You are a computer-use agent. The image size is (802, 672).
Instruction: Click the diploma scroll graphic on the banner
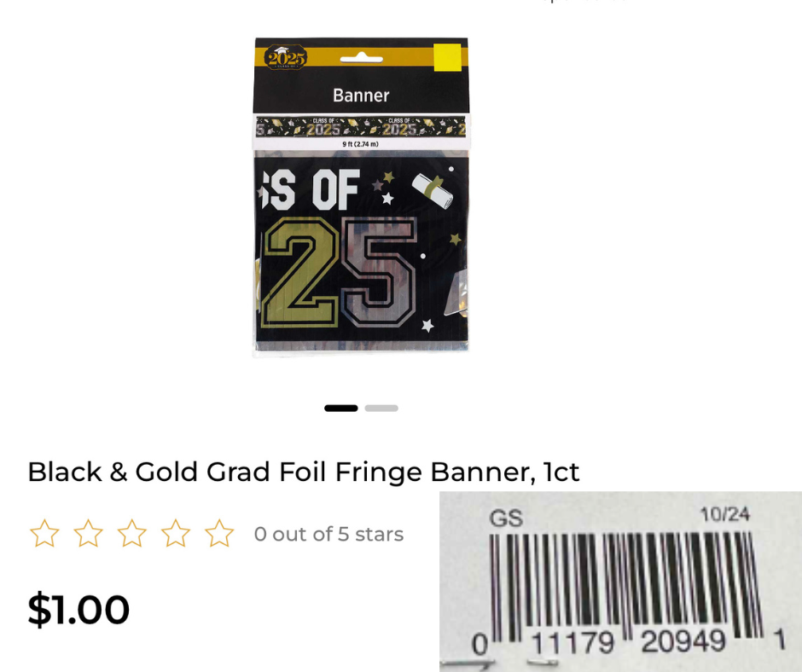433,190
